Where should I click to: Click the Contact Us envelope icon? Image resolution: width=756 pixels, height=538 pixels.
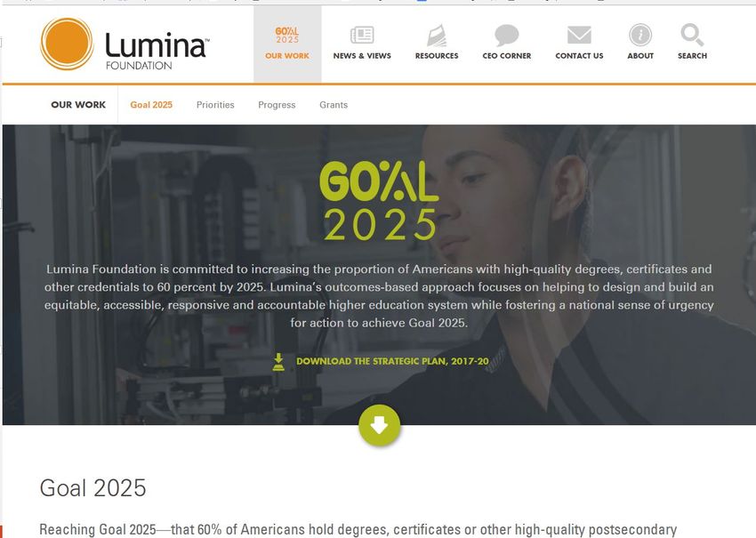tap(579, 36)
